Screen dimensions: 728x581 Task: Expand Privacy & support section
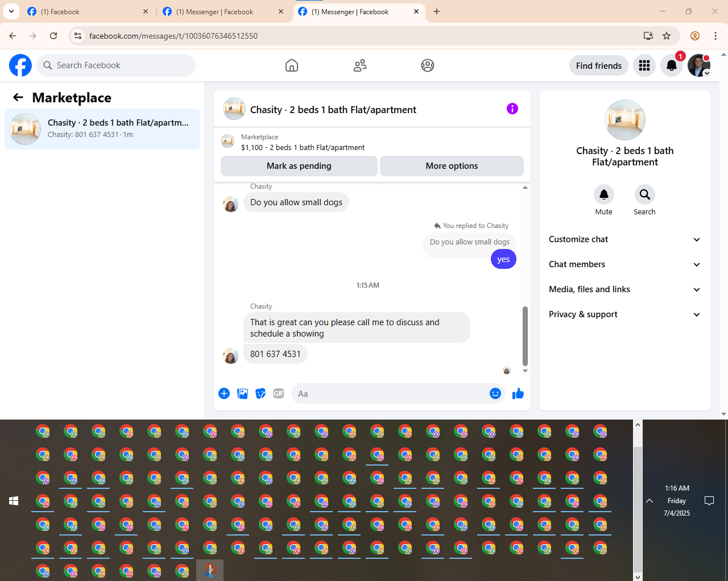(x=624, y=314)
